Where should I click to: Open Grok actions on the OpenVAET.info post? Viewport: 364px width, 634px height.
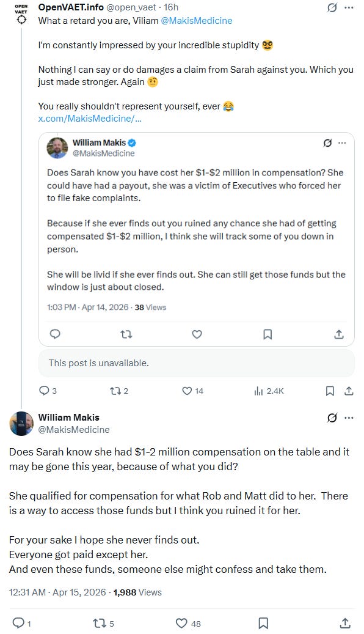tap(332, 7)
